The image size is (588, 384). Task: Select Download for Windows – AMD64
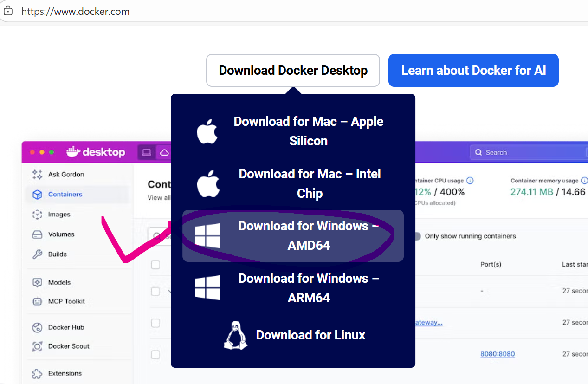pos(309,235)
